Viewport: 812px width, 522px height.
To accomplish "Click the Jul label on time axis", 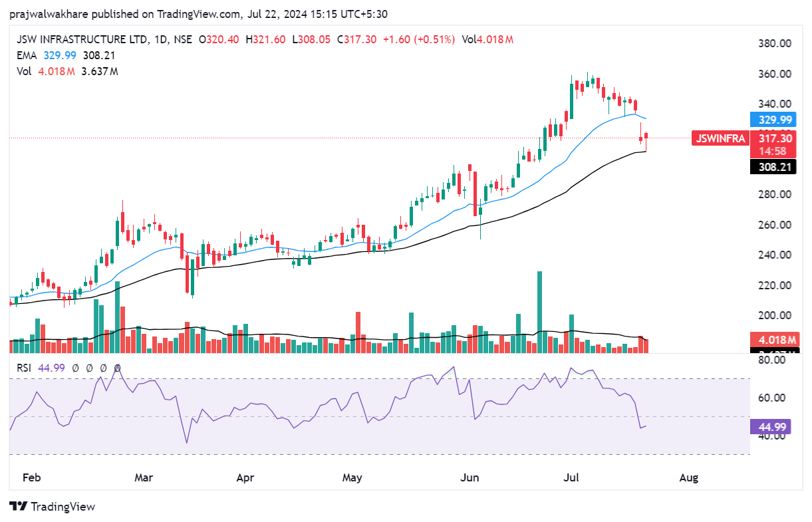I will click(571, 477).
